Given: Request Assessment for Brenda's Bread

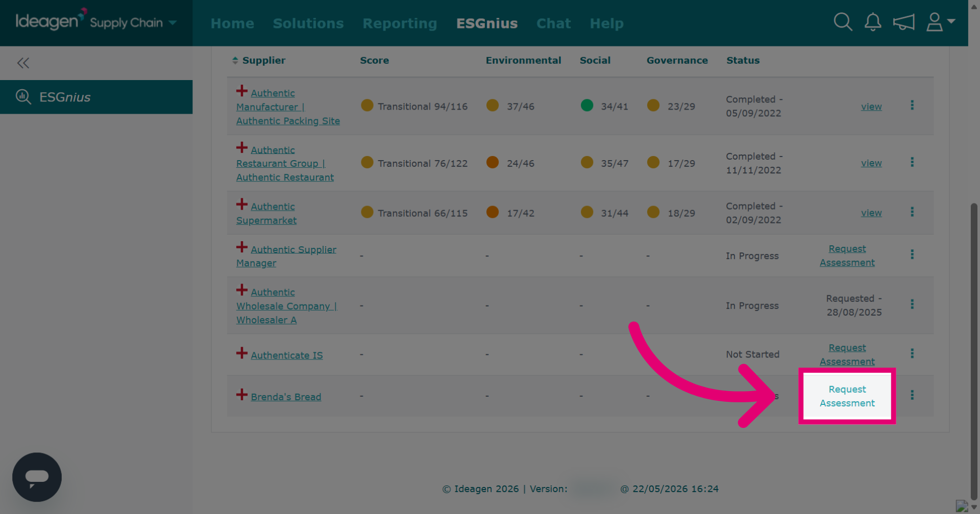Looking at the screenshot, I should (847, 396).
